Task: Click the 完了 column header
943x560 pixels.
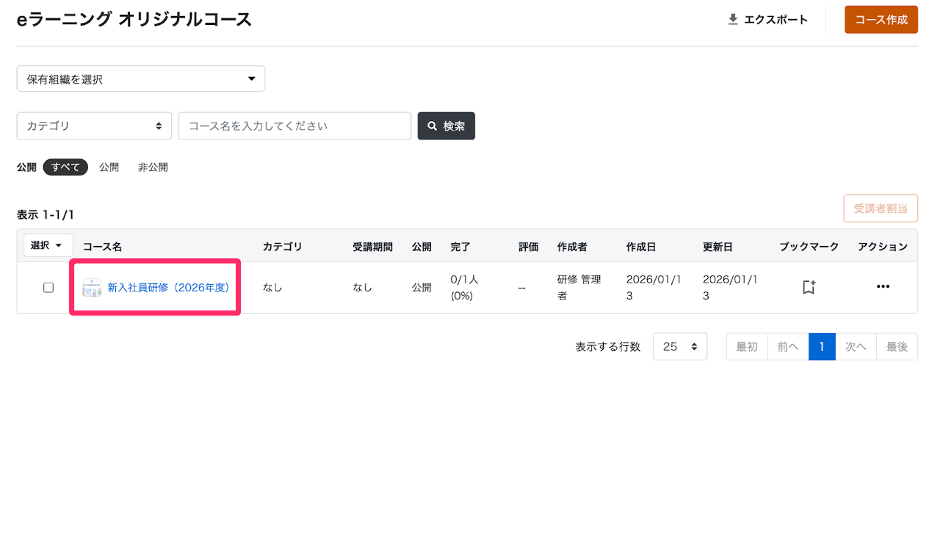Action: [460, 247]
